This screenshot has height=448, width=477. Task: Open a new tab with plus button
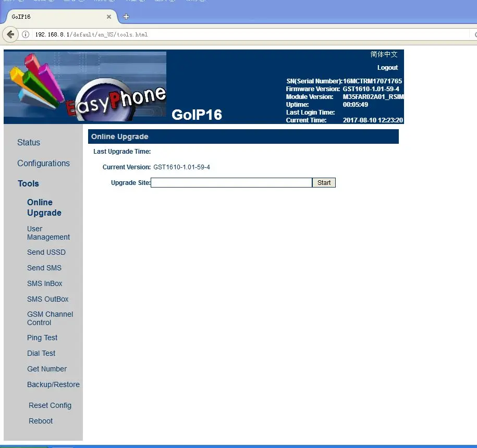coord(126,17)
